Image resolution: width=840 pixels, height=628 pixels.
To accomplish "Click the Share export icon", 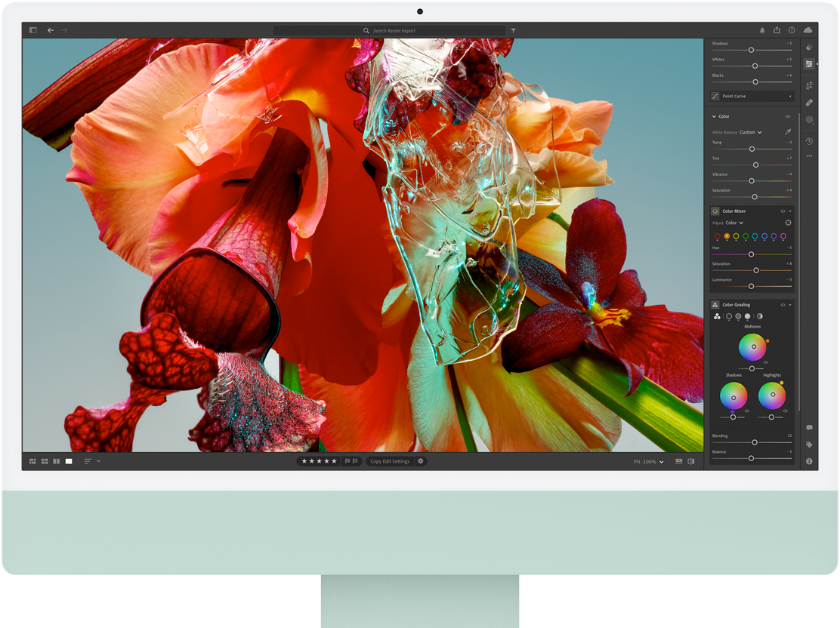I will point(777,30).
